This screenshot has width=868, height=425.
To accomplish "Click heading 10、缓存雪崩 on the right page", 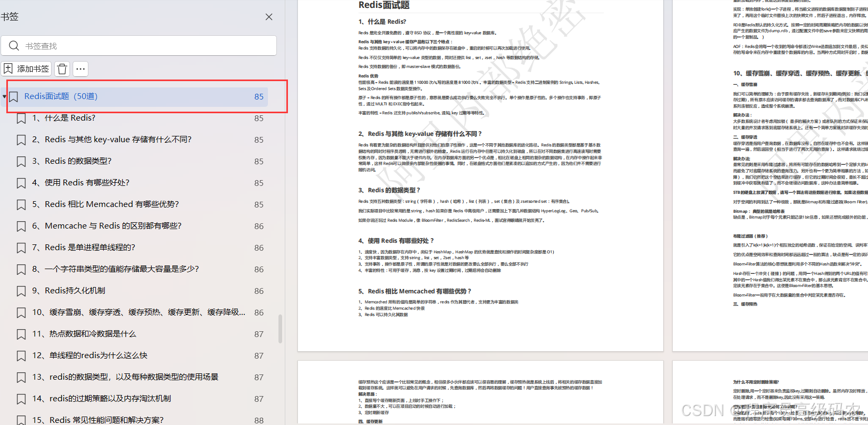I will point(801,73).
